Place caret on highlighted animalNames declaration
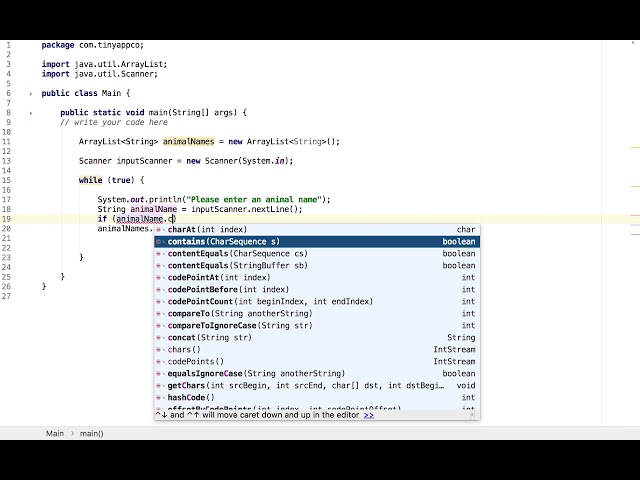640x480 pixels. pyautogui.click(x=189, y=142)
